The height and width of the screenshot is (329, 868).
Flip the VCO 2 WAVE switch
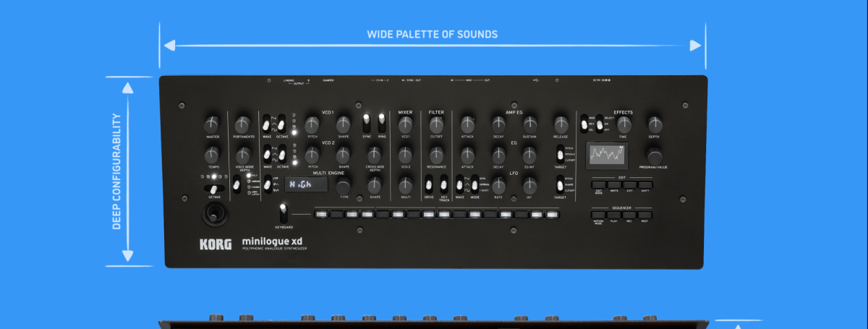pos(266,153)
